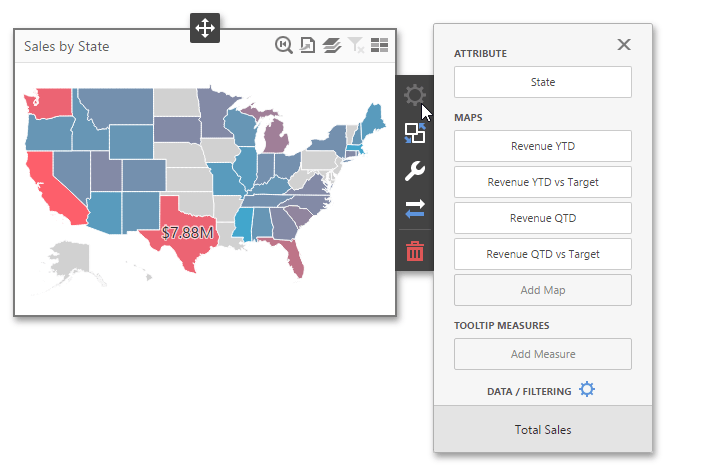Click the clear filter funnel icon
This screenshot has width=703, height=467.
click(356, 46)
